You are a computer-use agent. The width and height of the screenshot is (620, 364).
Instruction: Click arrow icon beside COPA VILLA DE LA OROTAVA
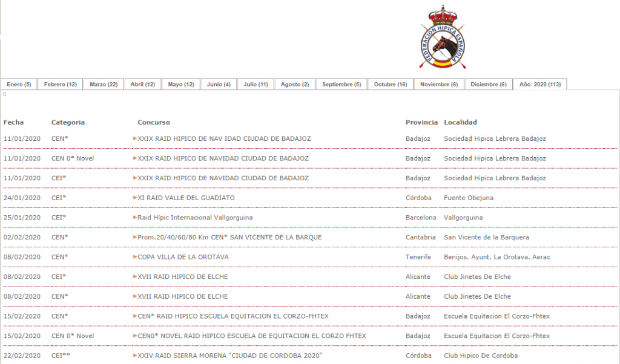click(x=135, y=257)
